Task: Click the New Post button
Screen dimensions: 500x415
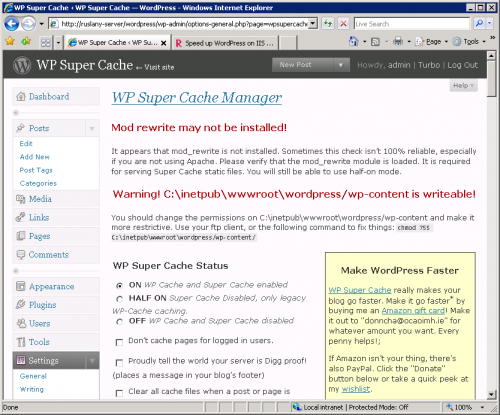Action: tap(303, 65)
